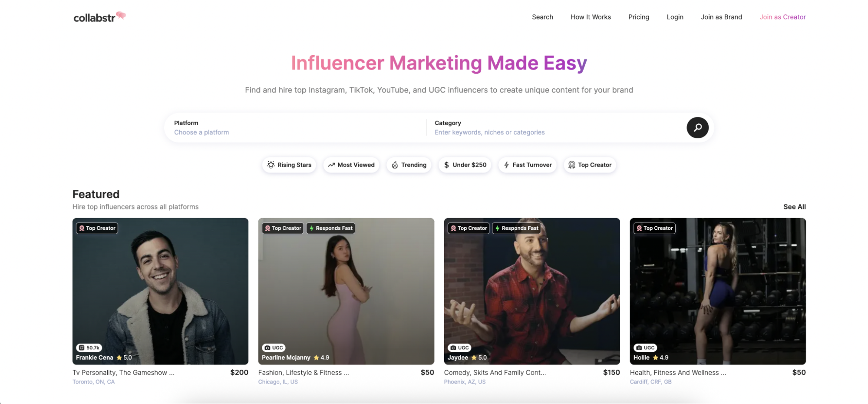This screenshot has width=868, height=404.
Task: Click the black magnifier search button
Action: coord(697,128)
